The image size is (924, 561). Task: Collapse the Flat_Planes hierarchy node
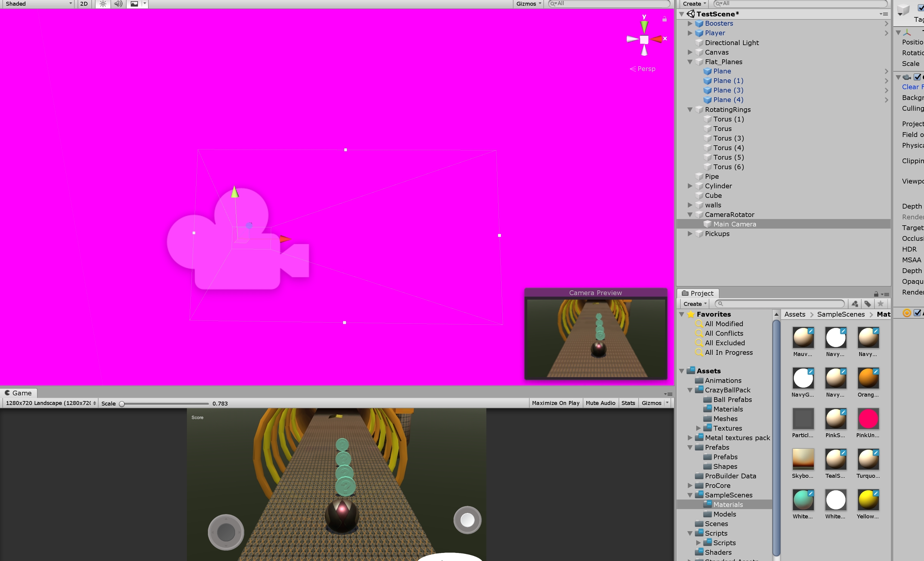(690, 62)
